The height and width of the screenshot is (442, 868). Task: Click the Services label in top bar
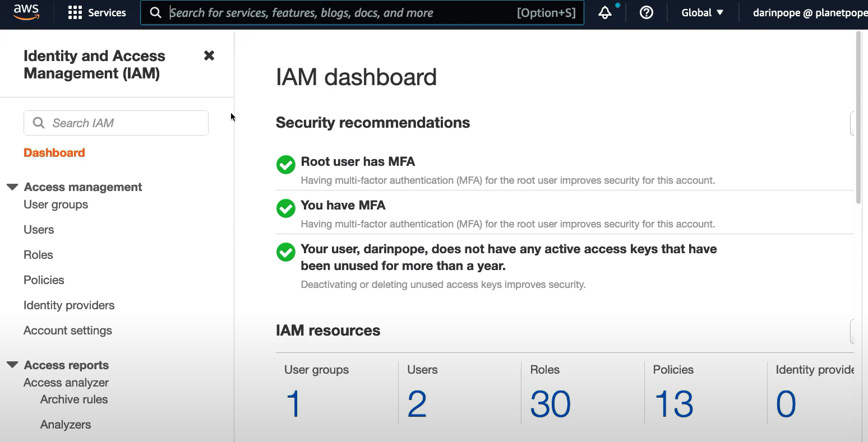[x=107, y=13]
